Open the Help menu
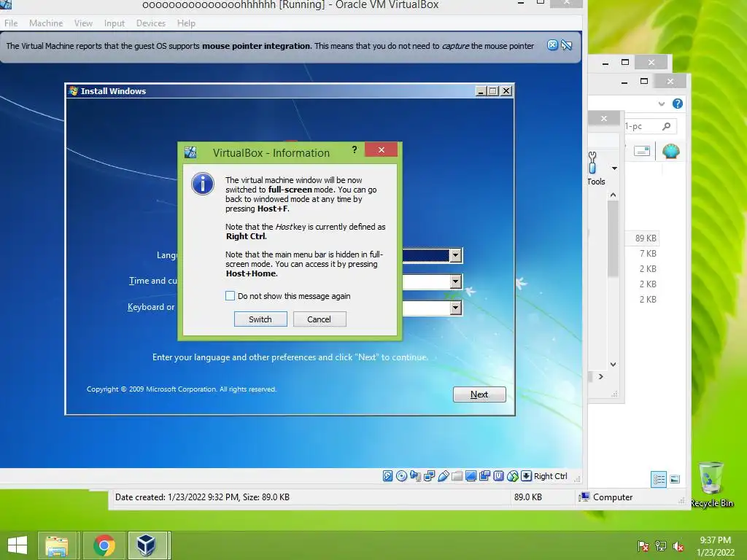 [x=186, y=23]
